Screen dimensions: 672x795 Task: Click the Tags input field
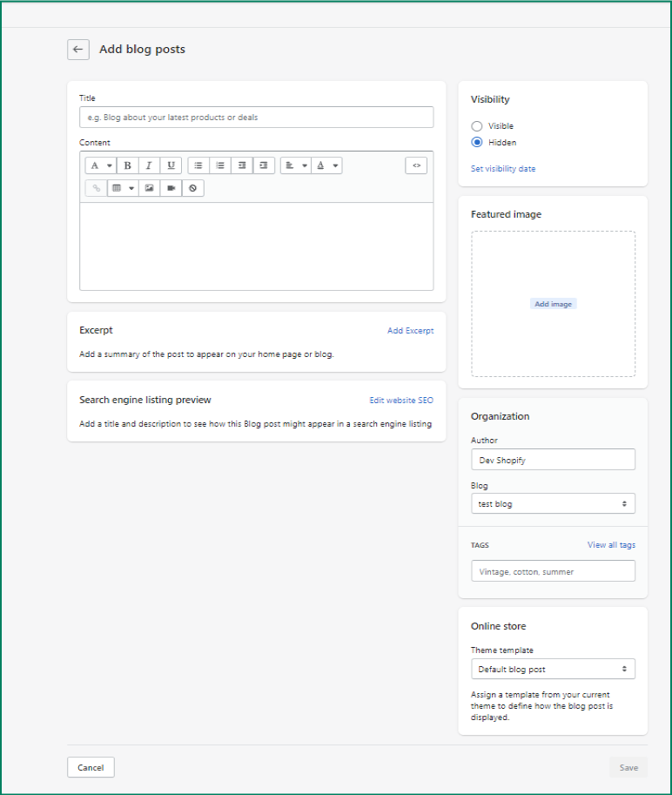pyautogui.click(x=553, y=571)
